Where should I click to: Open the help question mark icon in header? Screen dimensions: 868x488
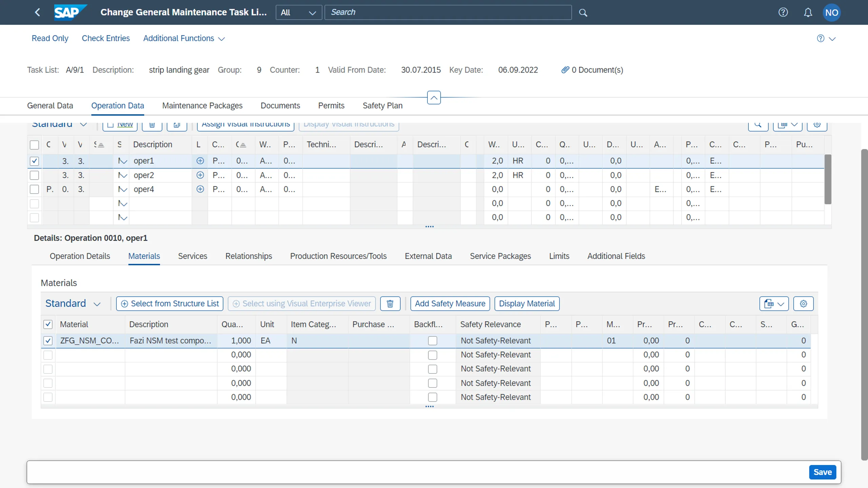coord(784,12)
